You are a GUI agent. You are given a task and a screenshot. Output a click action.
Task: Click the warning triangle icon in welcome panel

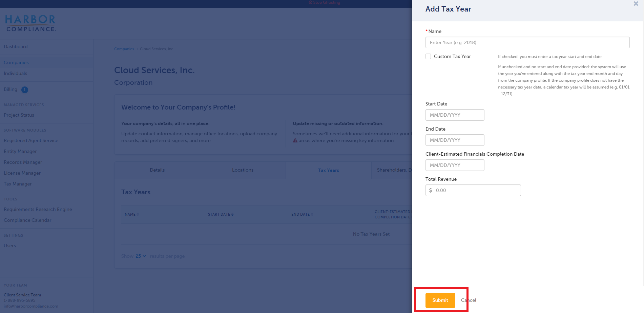[295, 140]
